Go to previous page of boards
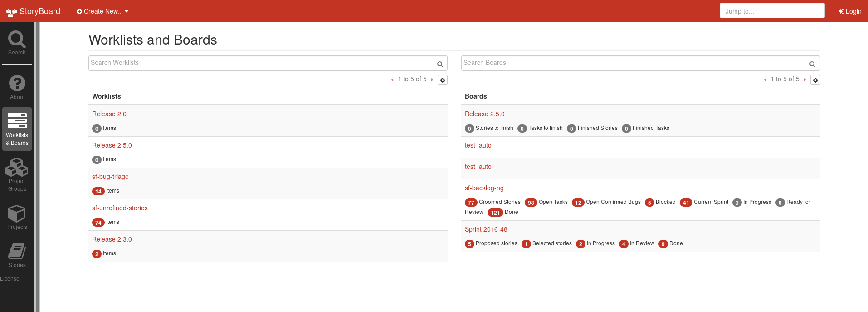 pyautogui.click(x=765, y=80)
